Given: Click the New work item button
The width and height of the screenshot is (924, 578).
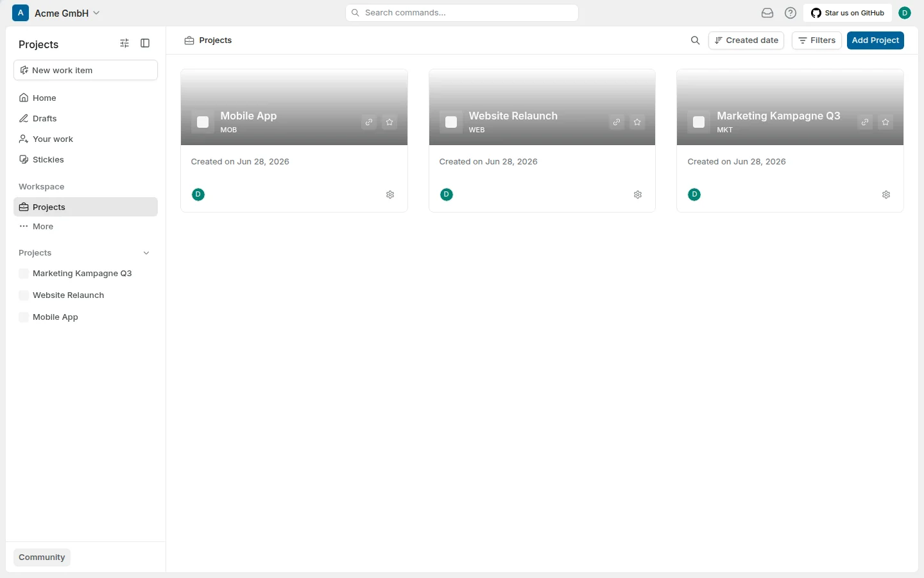Looking at the screenshot, I should pyautogui.click(x=85, y=70).
